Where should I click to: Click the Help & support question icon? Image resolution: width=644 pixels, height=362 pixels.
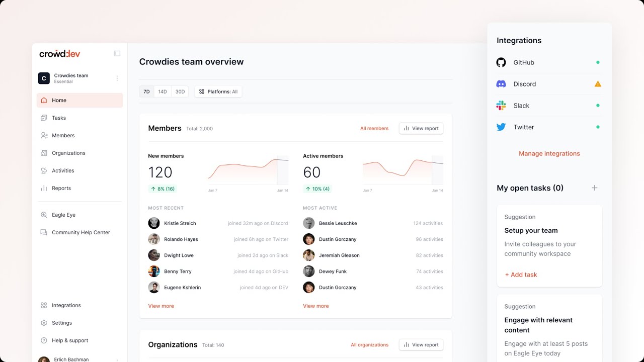44,340
